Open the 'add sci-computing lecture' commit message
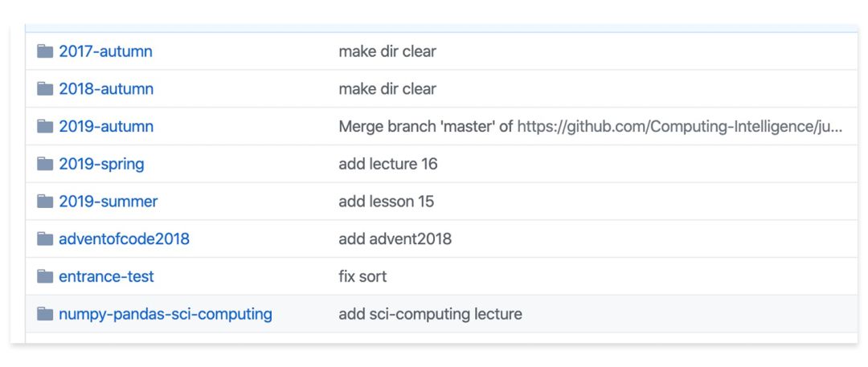Image resolution: width=868 pixels, height=367 pixels. tap(430, 314)
